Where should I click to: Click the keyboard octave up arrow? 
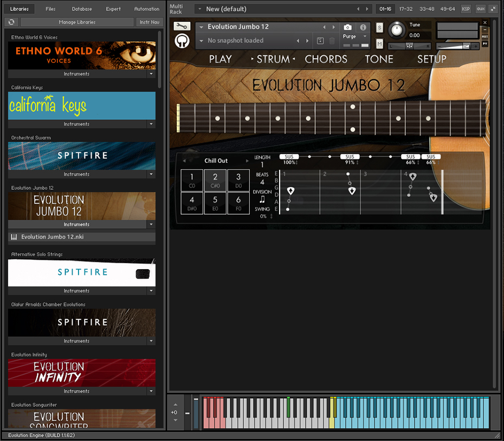pos(176,405)
